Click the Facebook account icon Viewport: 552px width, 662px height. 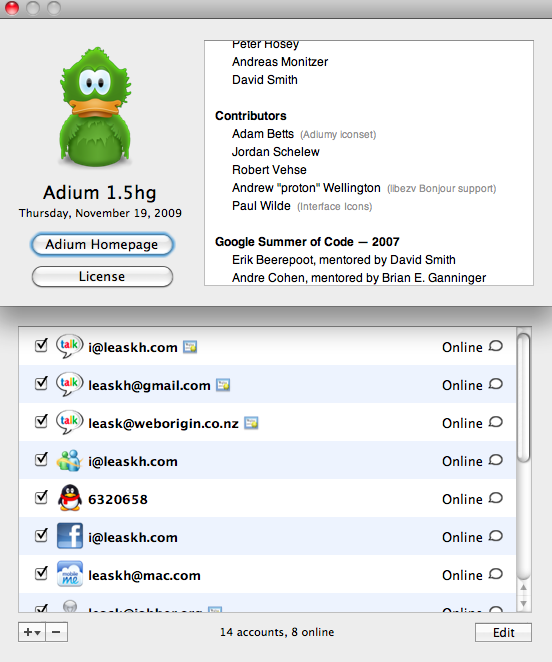coord(70,535)
